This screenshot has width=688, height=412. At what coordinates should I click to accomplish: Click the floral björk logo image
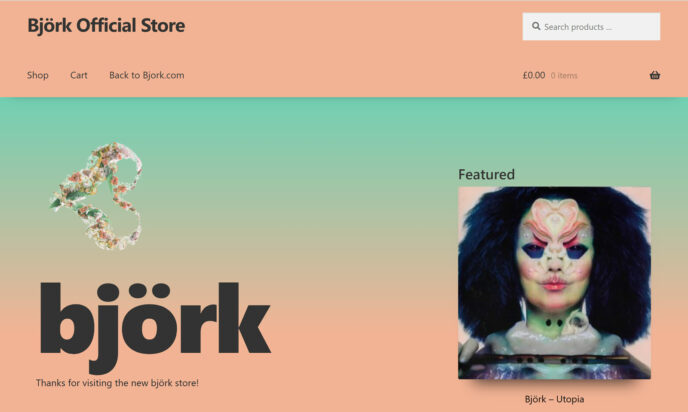point(96,196)
